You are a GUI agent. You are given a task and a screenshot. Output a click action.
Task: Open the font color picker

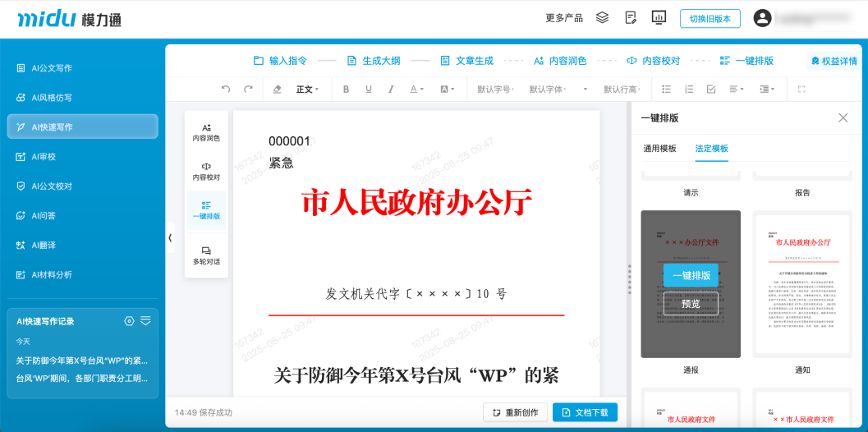point(416,90)
